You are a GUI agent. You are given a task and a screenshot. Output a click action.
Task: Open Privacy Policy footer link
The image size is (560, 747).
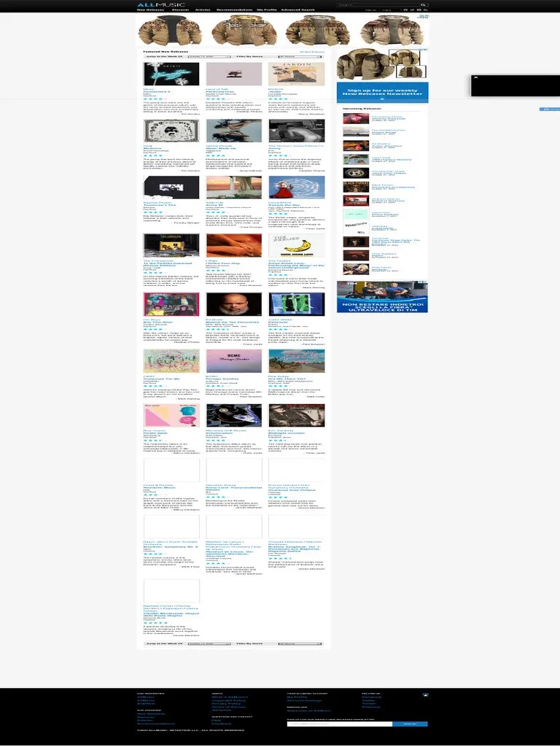(227, 704)
